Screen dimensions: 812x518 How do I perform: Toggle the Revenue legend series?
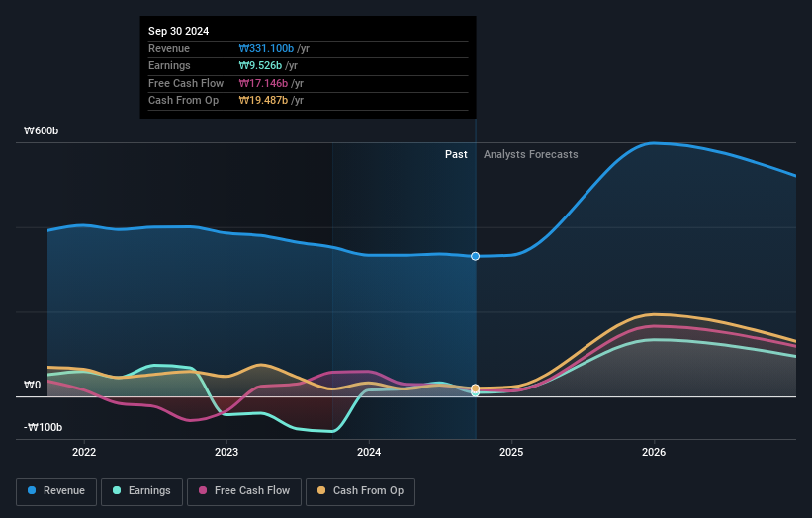(56, 491)
